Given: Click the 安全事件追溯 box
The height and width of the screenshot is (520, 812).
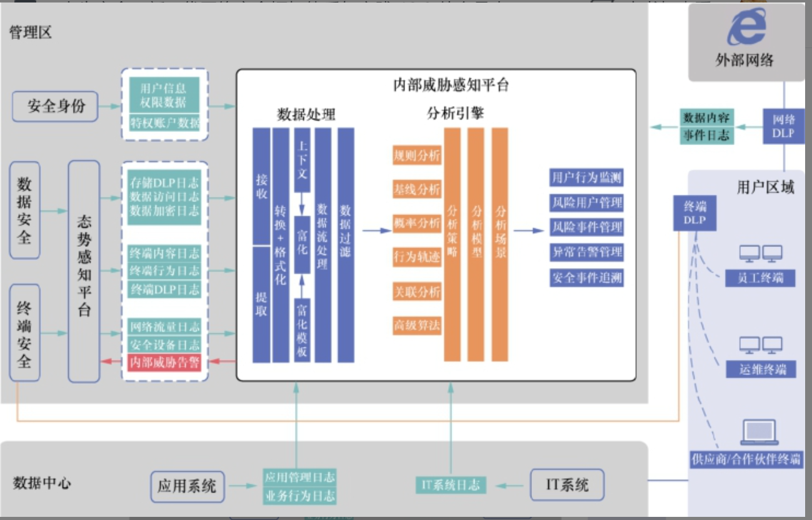Looking at the screenshot, I should pos(586,277).
